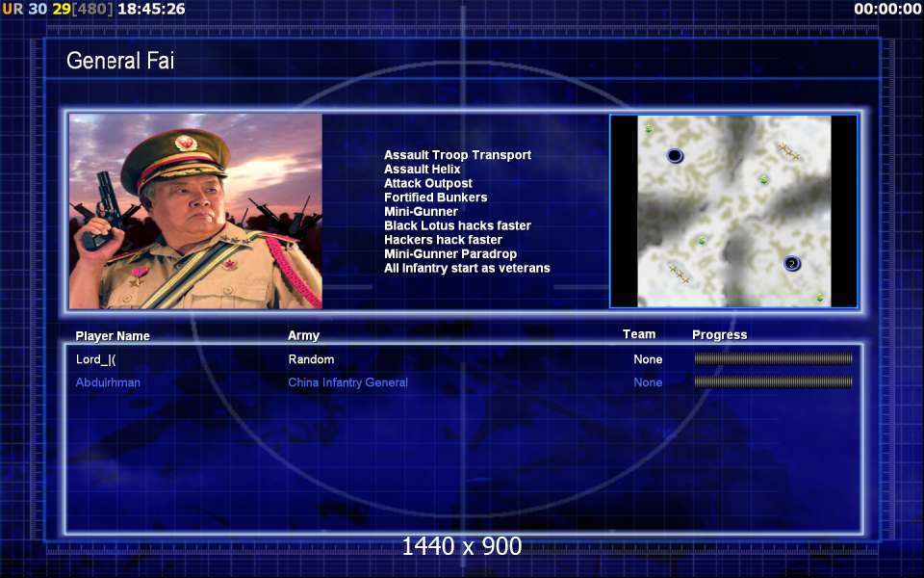This screenshot has height=578, width=924.
Task: Click Black Lotus hacks faster text
Action: point(457,225)
